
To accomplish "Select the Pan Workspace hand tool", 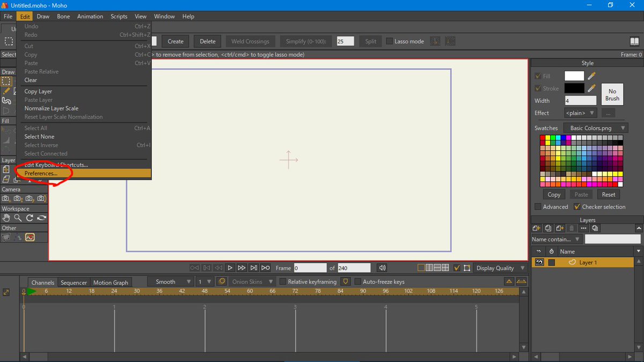I will 6,218.
